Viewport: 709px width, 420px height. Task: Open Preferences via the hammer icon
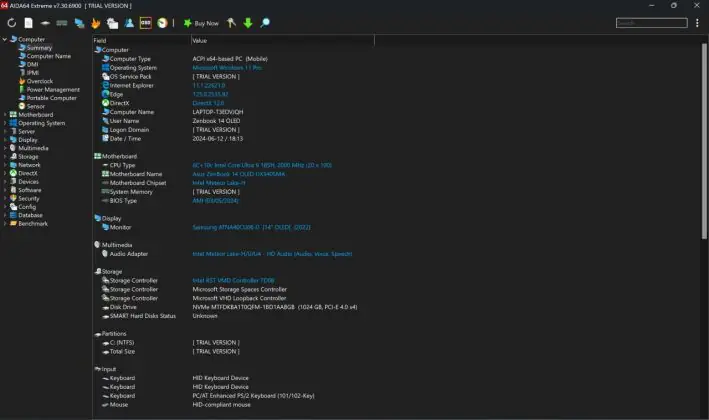pos(231,23)
